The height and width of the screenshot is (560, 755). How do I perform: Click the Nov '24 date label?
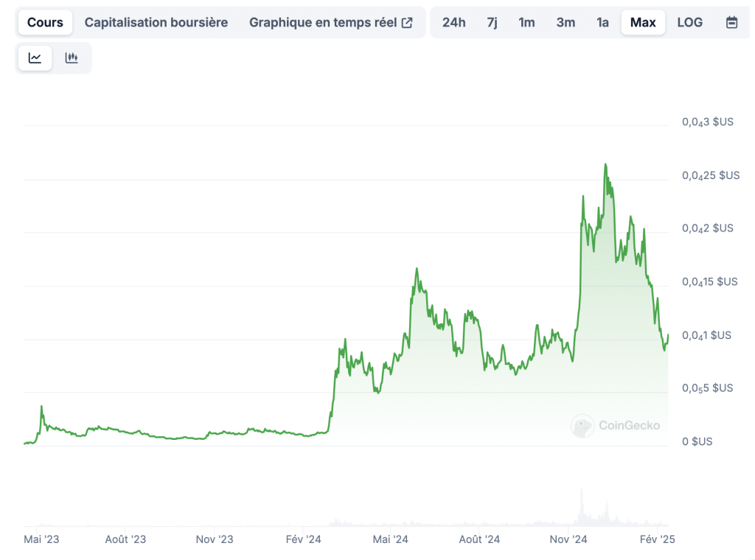click(x=568, y=539)
